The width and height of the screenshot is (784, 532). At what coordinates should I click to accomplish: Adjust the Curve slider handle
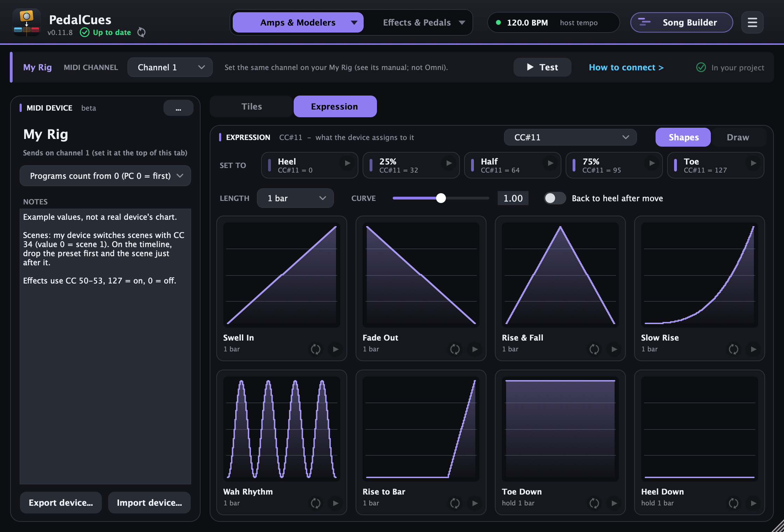click(x=441, y=198)
